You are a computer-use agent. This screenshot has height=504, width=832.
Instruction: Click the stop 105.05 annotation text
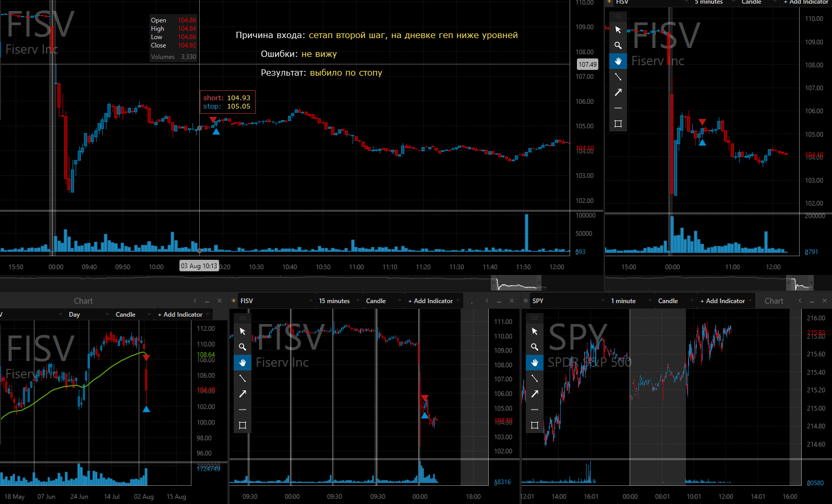point(227,106)
